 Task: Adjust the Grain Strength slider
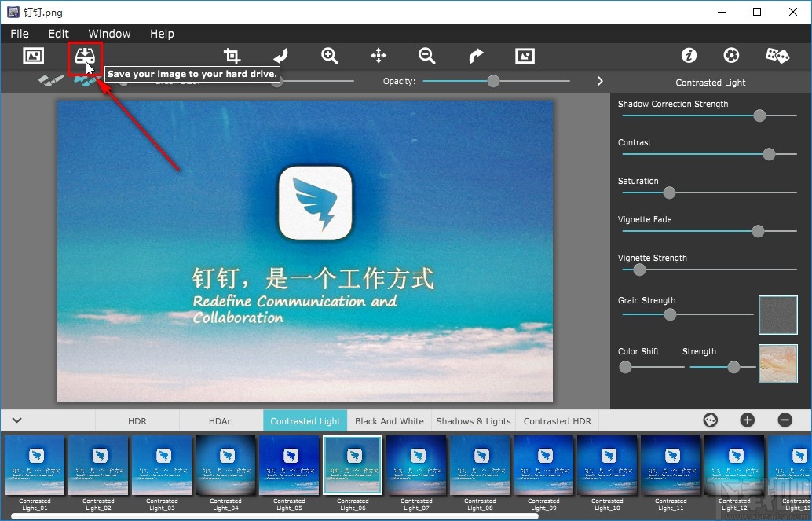pyautogui.click(x=670, y=314)
